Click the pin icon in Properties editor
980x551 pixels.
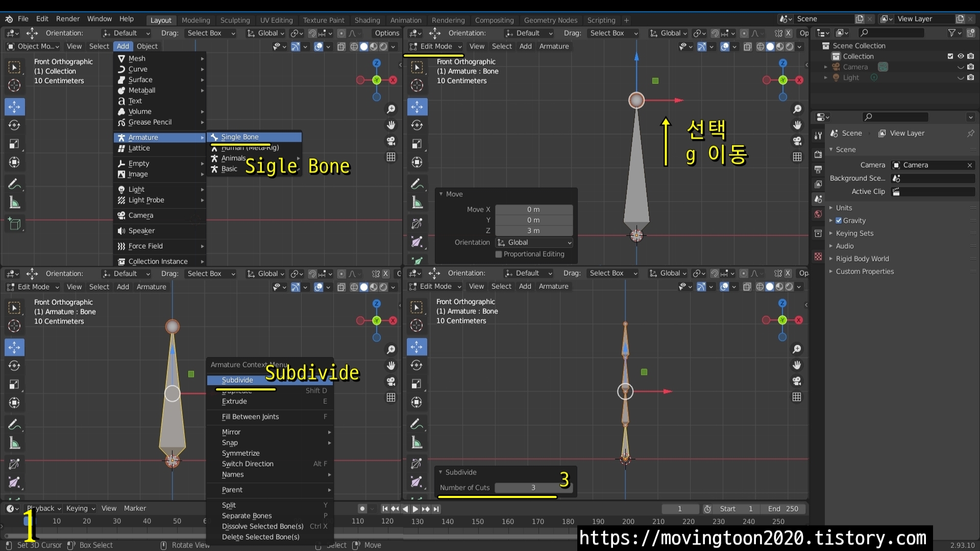pos(970,133)
